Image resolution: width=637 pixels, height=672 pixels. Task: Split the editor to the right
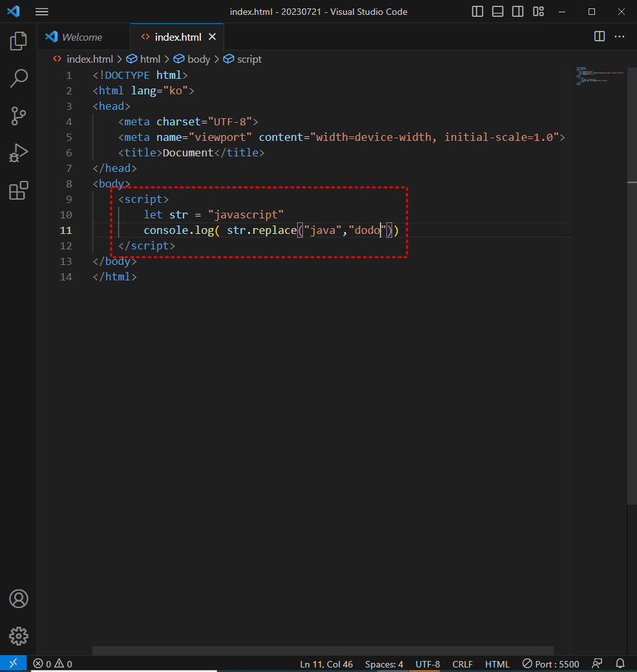tap(600, 36)
